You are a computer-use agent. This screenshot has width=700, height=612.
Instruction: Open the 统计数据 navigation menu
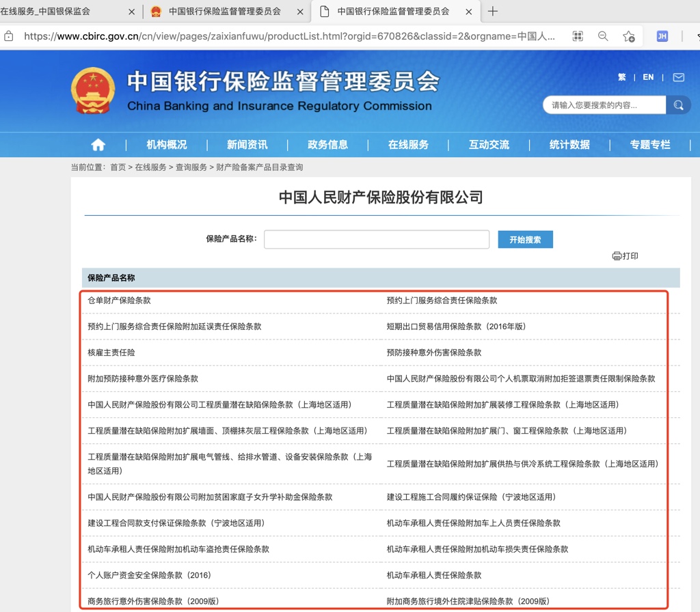tap(569, 145)
